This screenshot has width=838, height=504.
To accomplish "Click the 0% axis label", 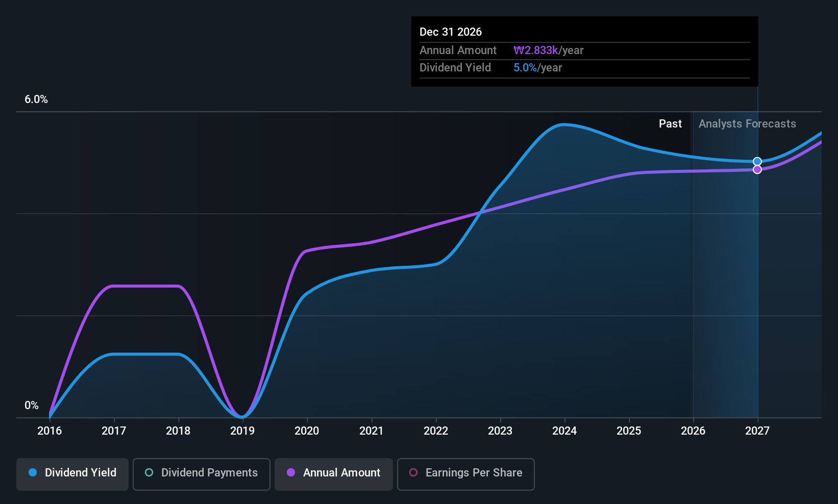I will point(31,405).
